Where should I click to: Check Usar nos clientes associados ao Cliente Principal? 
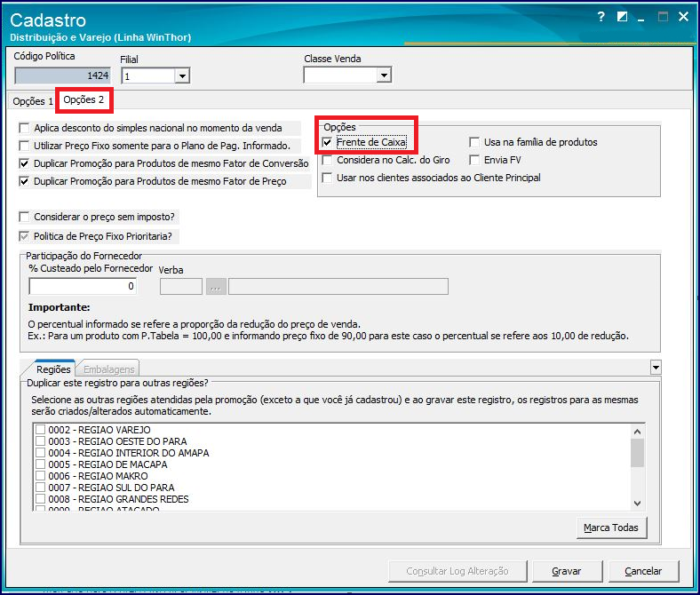pyautogui.click(x=327, y=178)
